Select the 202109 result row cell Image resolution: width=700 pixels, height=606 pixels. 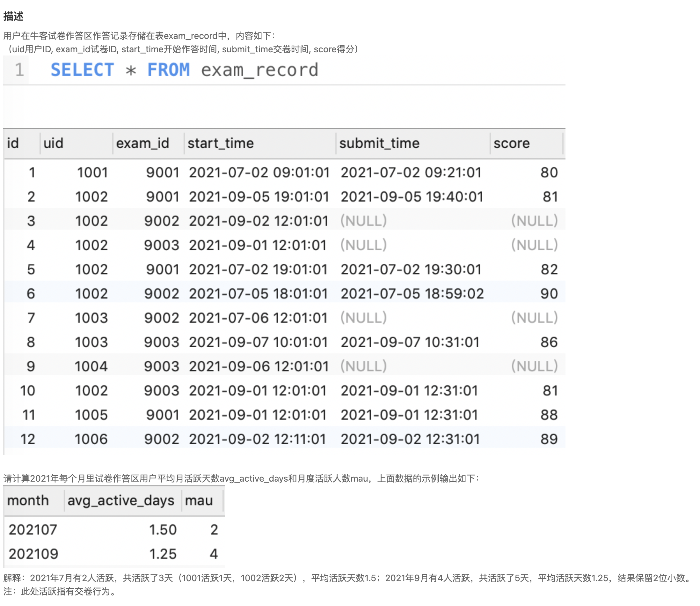click(33, 554)
